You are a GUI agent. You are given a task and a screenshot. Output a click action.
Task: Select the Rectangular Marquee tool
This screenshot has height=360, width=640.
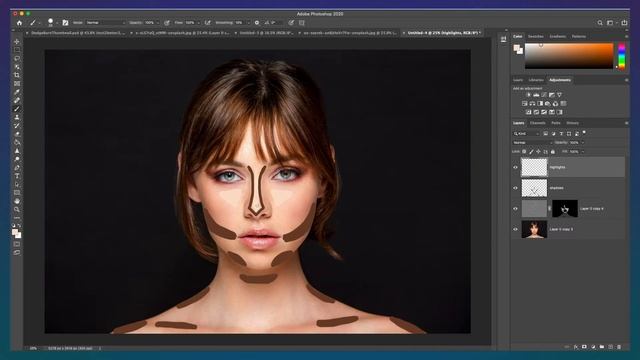(17, 50)
